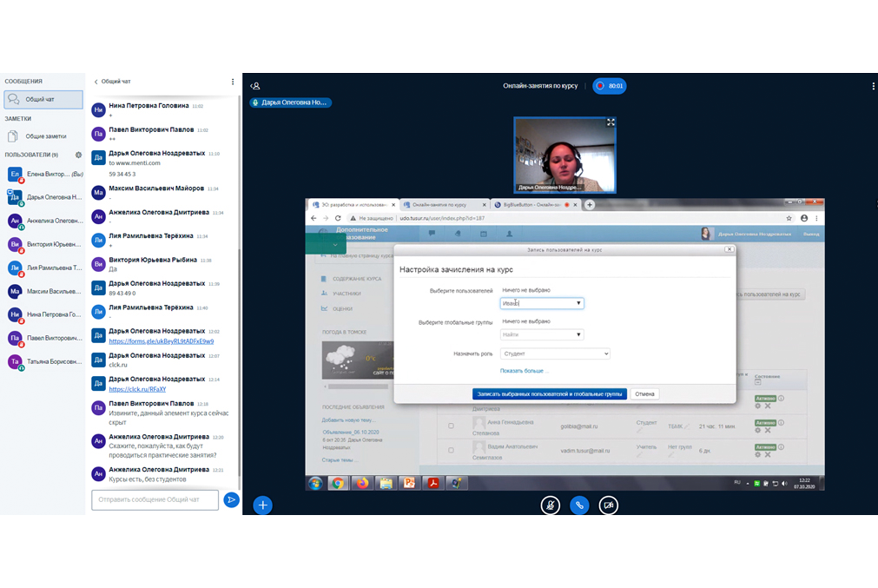This screenshot has width=878, height=588.
Task: Open a new Chrome tab with plus button
Action: click(589, 205)
